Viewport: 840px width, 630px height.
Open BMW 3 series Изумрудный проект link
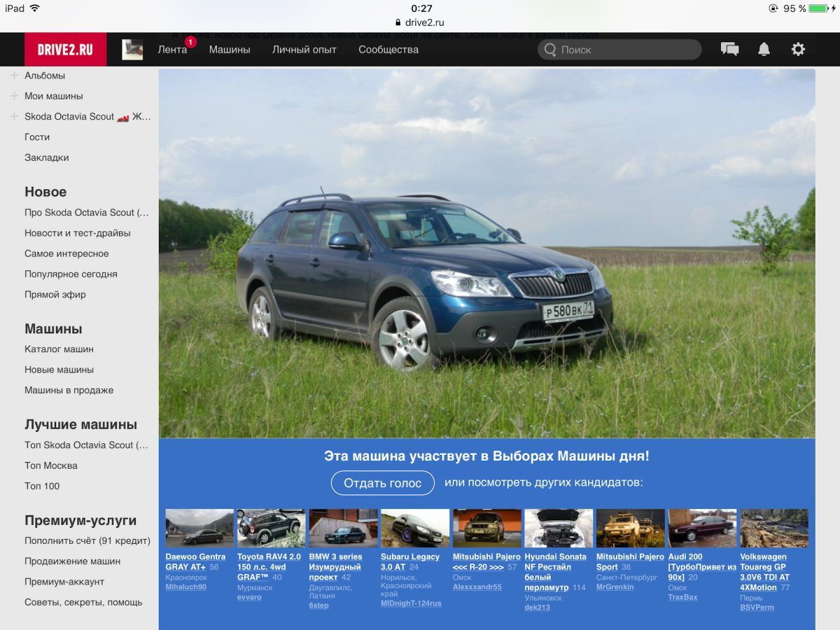[x=336, y=567]
